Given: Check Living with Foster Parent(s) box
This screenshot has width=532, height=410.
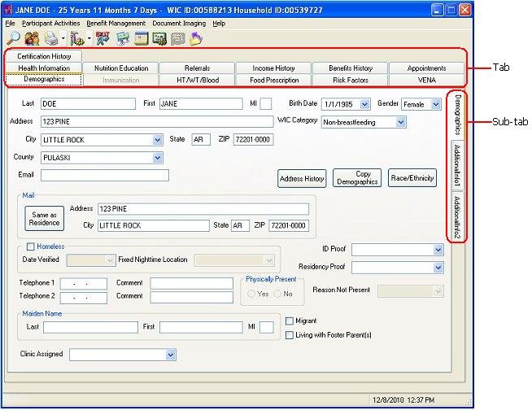Looking at the screenshot, I should click(290, 335).
